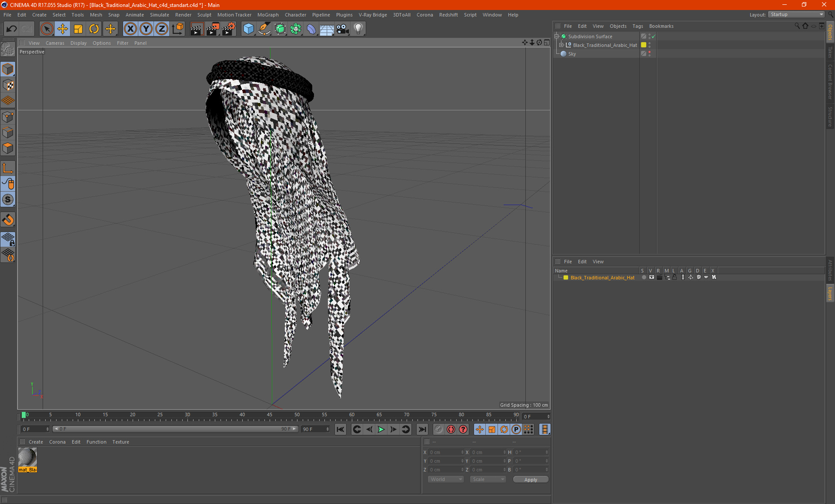Open the Spline pen tool
The height and width of the screenshot is (504, 835).
(264, 29)
